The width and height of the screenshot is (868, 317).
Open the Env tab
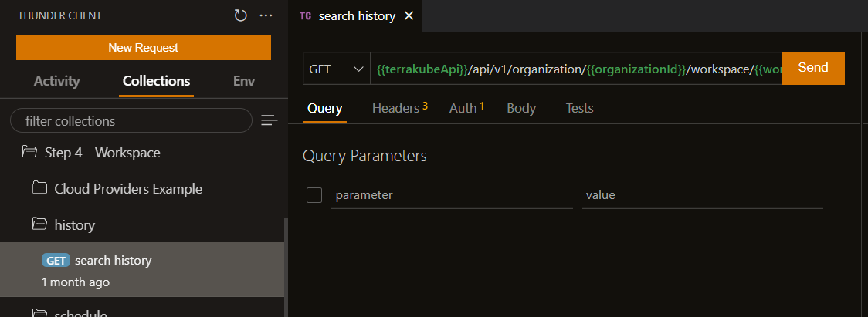pos(243,81)
